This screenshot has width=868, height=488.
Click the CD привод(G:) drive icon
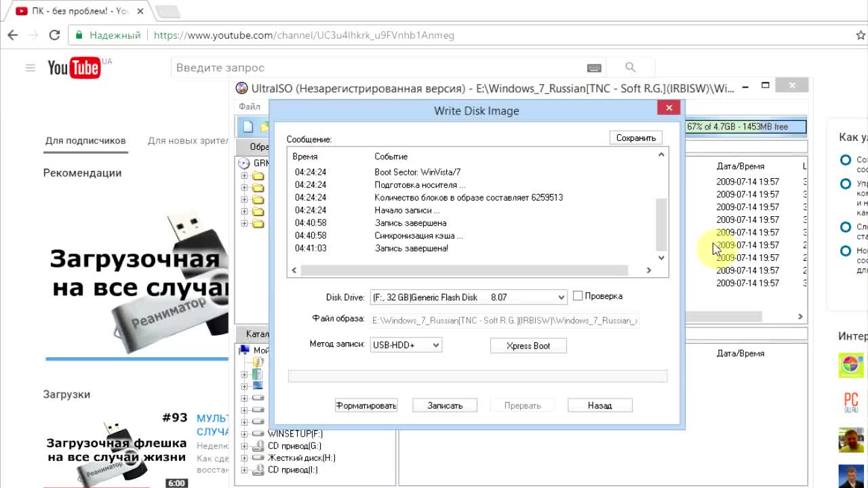pos(258,446)
